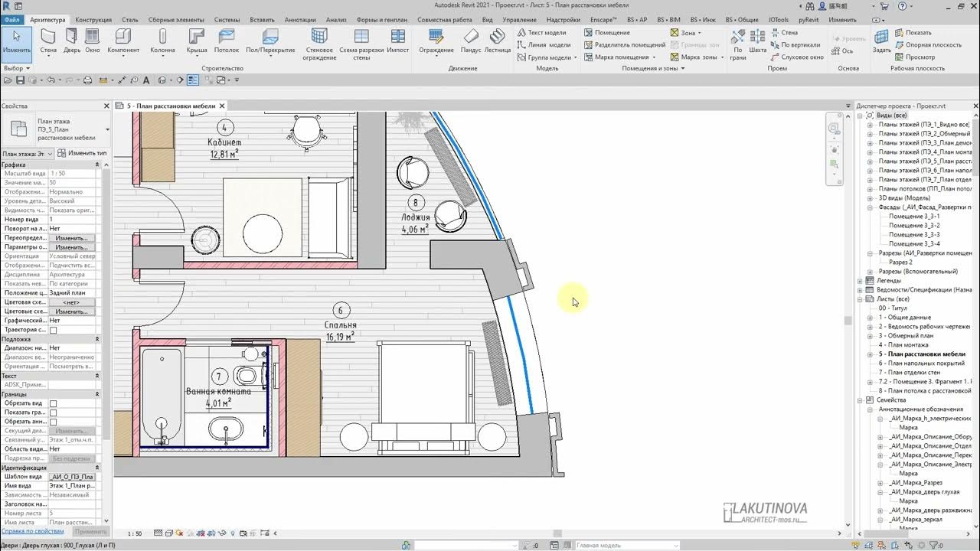Edit the Номер вида value field
The width and height of the screenshot is (980, 551).
click(73, 220)
